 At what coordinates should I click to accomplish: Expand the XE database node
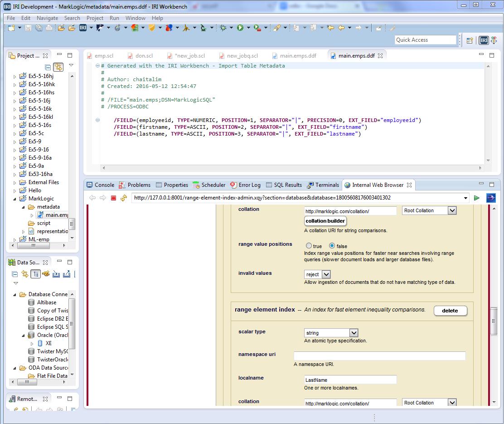32,344
